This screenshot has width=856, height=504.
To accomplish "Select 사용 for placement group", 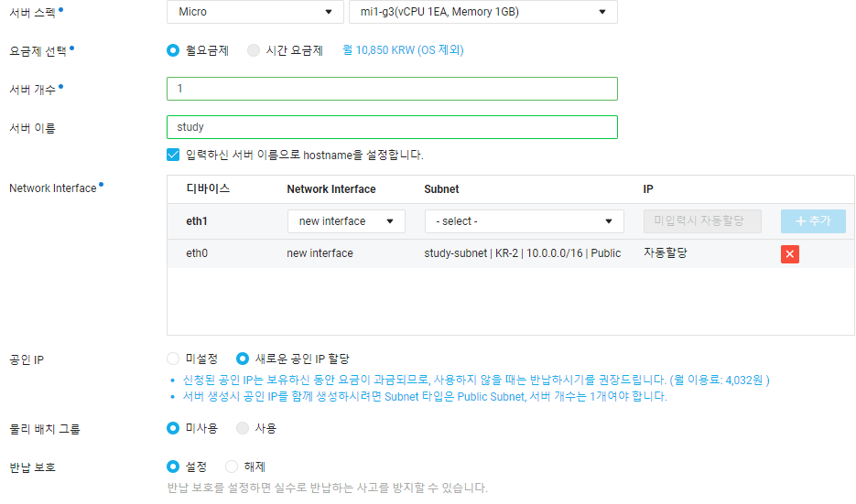I will tap(243, 427).
